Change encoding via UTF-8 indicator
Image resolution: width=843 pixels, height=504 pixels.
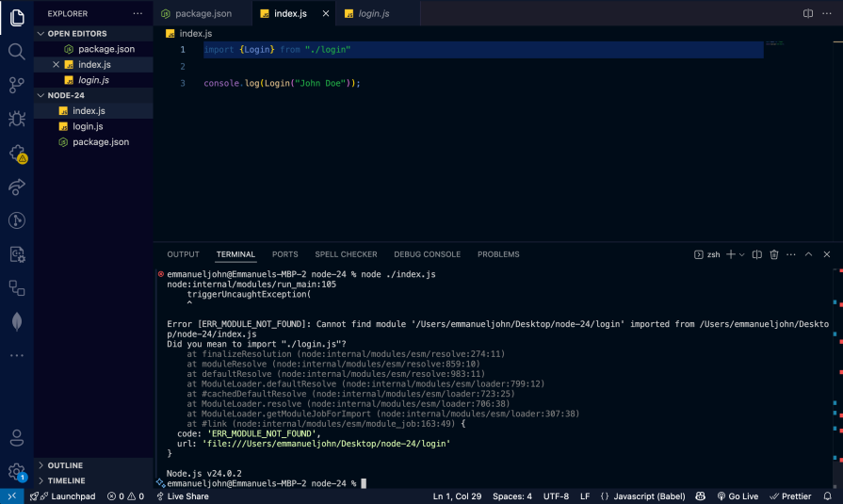pyautogui.click(x=556, y=496)
